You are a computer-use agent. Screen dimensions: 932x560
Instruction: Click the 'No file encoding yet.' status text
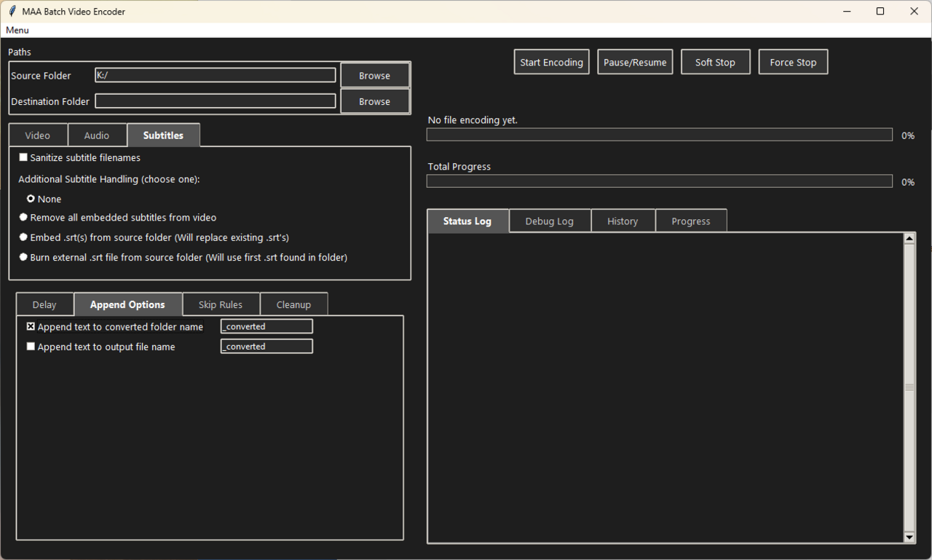point(473,120)
